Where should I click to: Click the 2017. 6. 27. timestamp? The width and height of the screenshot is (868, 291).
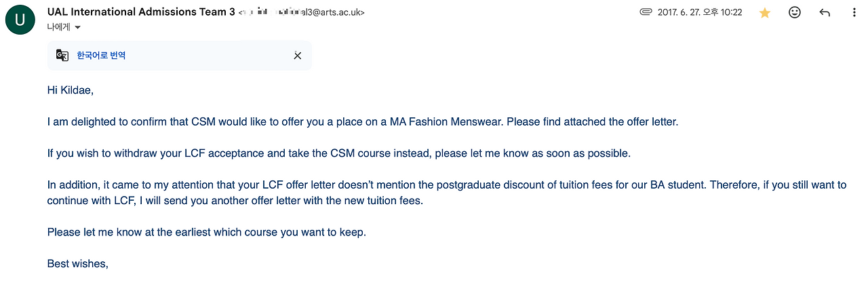coord(700,12)
